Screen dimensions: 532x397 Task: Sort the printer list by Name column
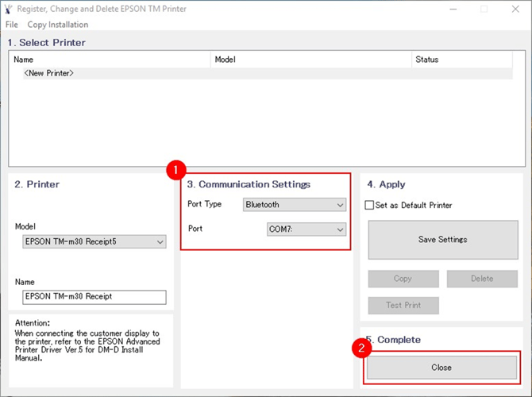tap(111, 60)
